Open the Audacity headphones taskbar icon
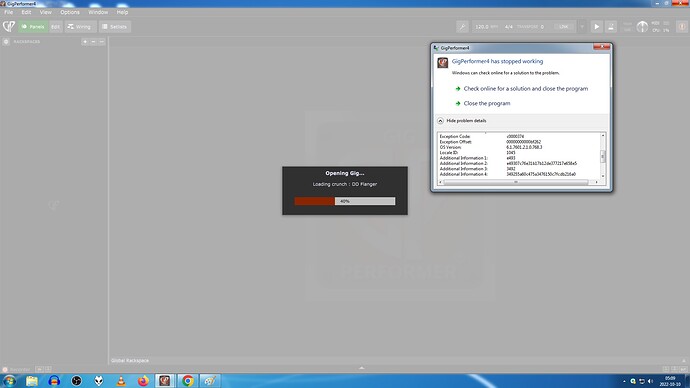This screenshot has width=690, height=388. click(x=54, y=381)
